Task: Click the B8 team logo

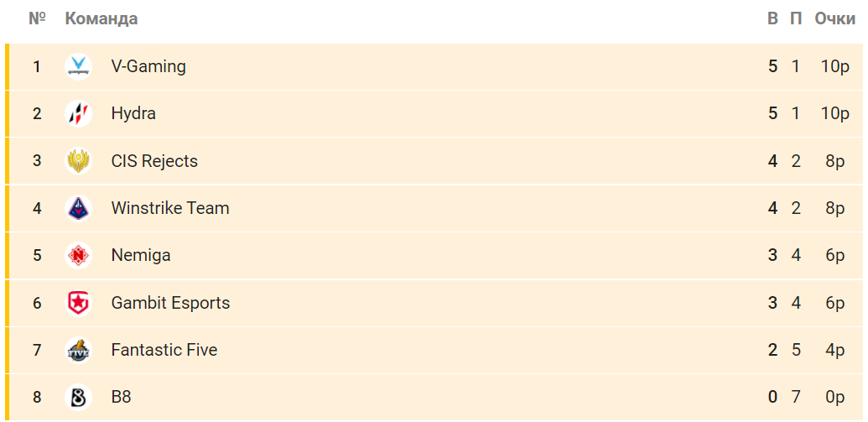Action: click(78, 397)
